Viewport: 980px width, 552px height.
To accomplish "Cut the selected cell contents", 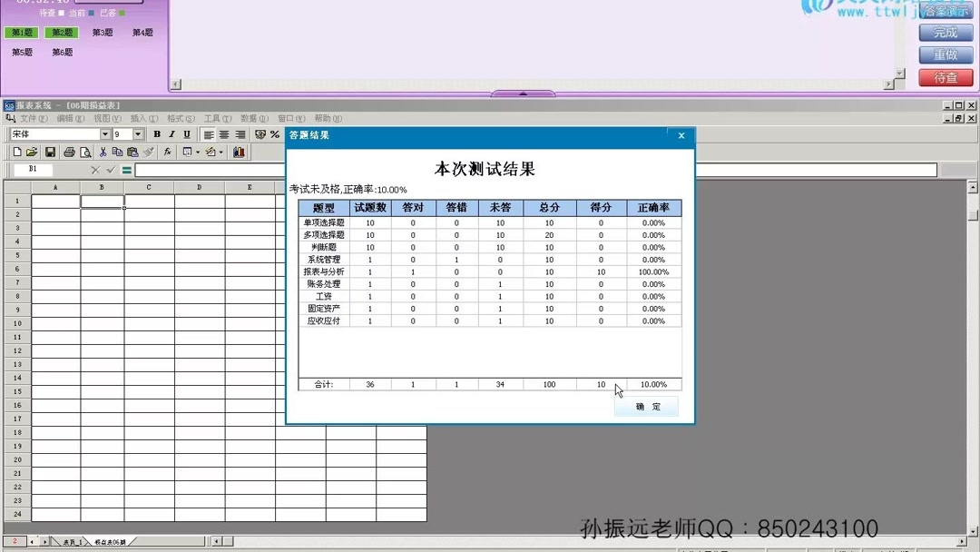I will 103,152.
